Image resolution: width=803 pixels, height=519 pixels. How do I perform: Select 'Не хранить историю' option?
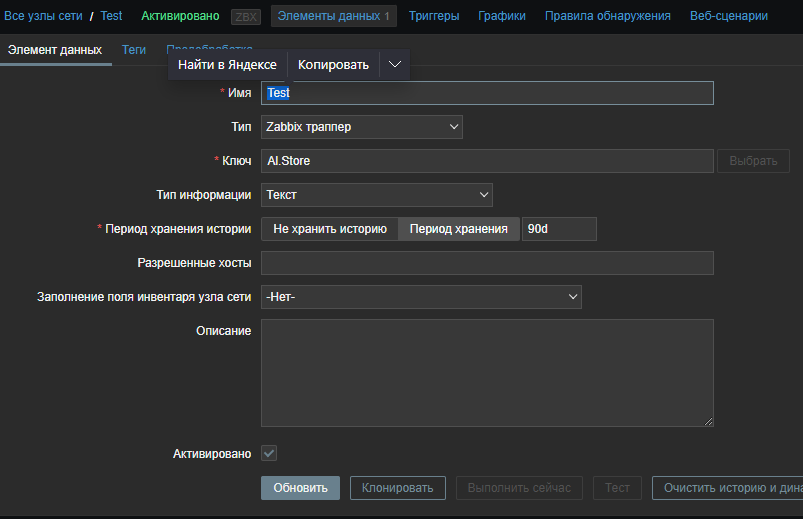click(x=330, y=229)
